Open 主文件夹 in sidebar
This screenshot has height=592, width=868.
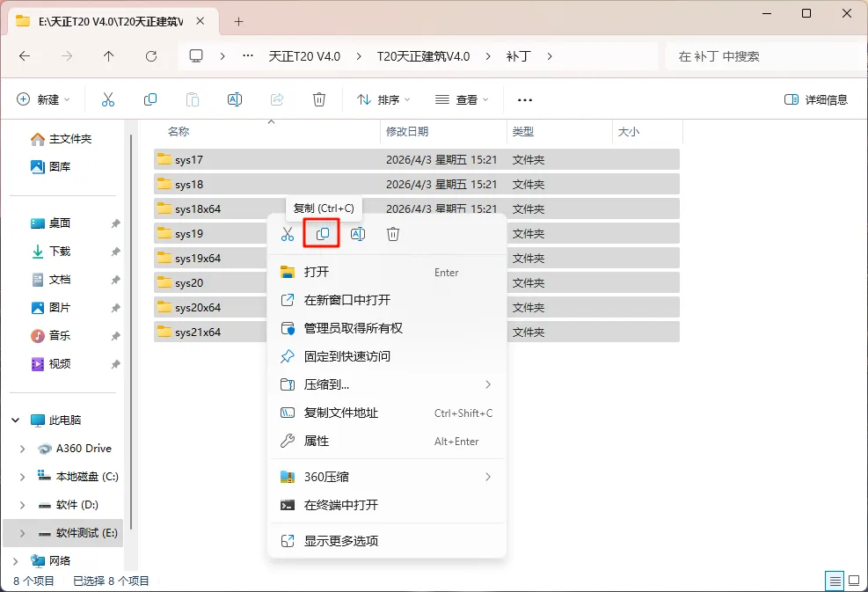pyautogui.click(x=61, y=138)
